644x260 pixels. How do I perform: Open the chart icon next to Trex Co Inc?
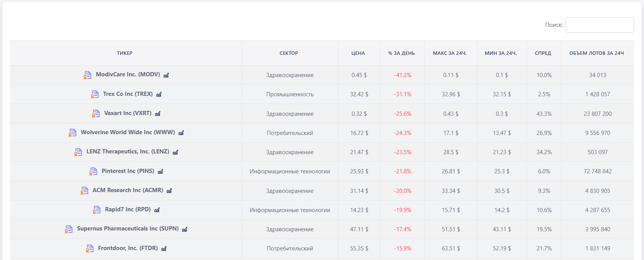[x=159, y=94]
